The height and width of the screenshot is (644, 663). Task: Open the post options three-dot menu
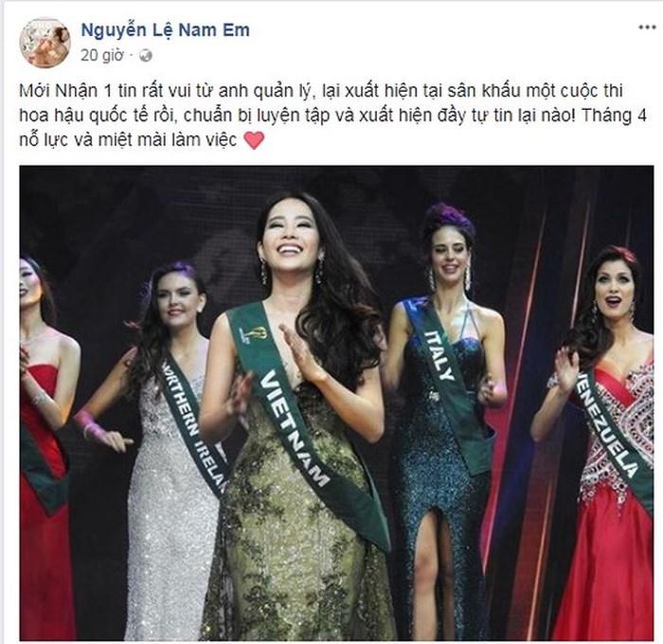click(x=647, y=27)
